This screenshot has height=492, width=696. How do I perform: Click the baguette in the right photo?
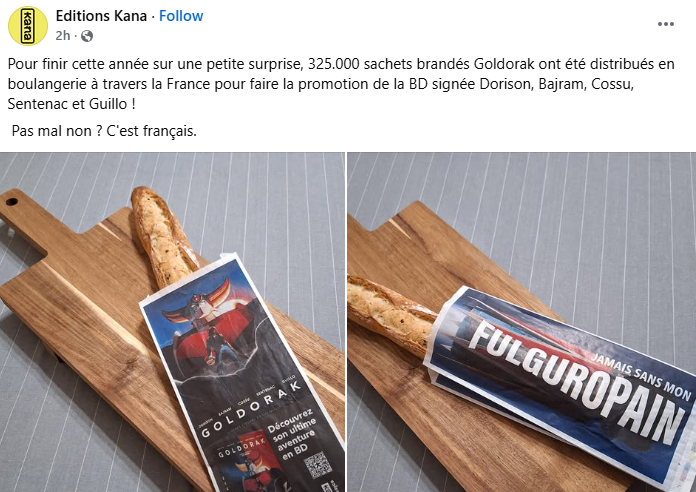tap(391, 313)
